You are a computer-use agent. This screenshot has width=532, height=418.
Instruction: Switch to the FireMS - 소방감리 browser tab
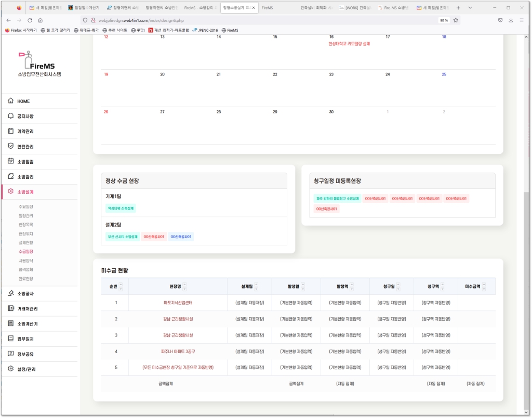pos(200,8)
